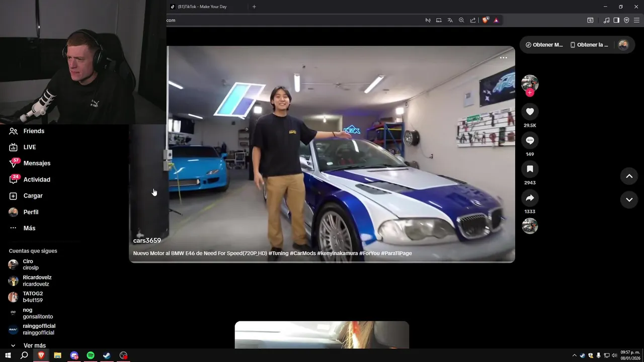Click the #CarMods hashtag in the caption
This screenshot has width=644, height=362.
[x=302, y=253]
